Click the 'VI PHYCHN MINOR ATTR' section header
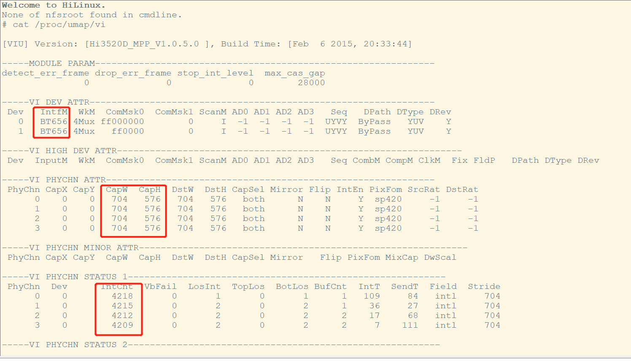The width and height of the screenshot is (631, 364). [x=84, y=248]
